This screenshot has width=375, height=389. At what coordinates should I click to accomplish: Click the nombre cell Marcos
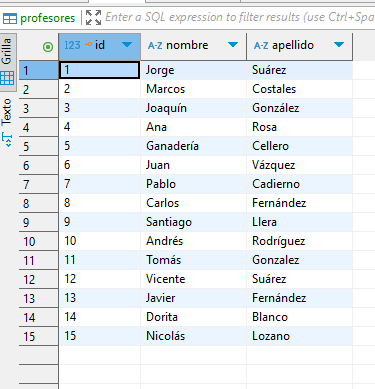coord(193,89)
